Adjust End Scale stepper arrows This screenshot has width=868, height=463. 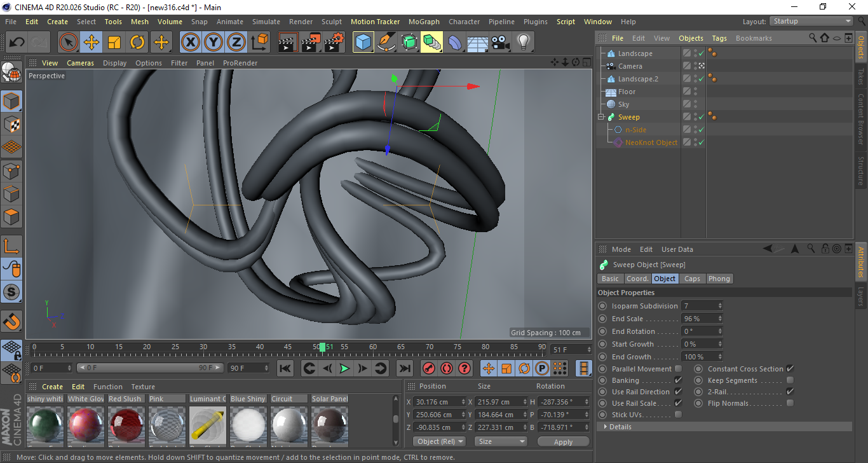click(720, 319)
